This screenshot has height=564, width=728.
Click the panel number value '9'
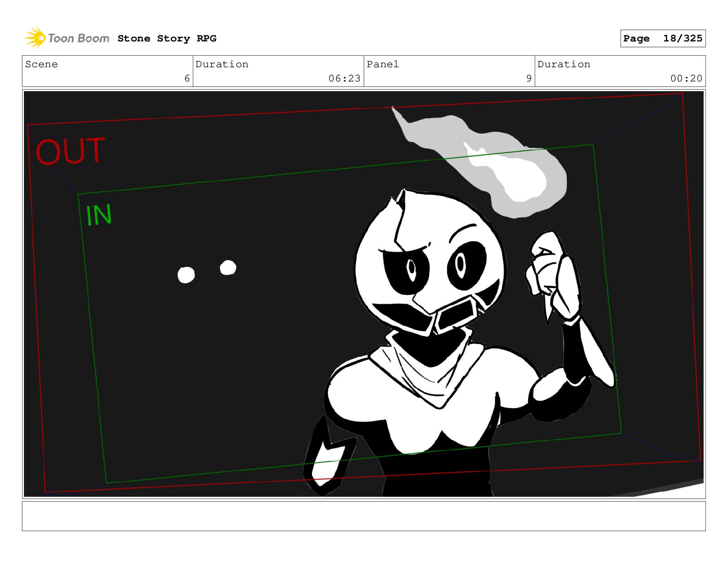(529, 78)
